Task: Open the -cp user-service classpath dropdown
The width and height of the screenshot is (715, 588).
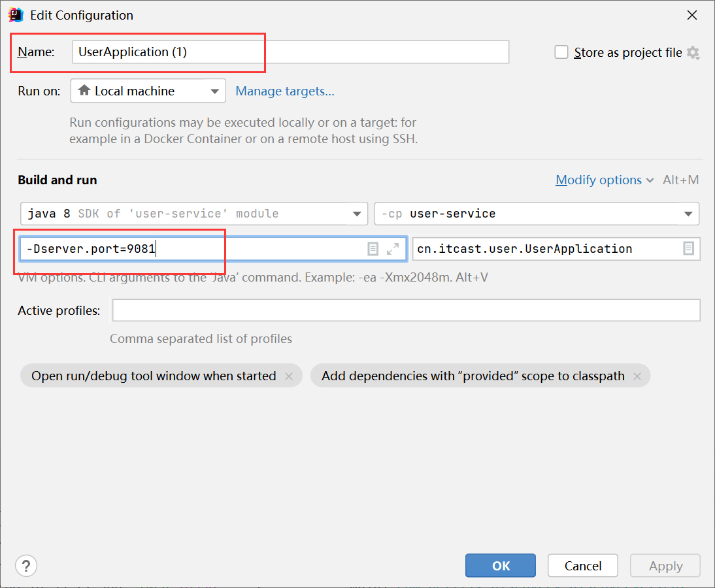Action: click(537, 214)
